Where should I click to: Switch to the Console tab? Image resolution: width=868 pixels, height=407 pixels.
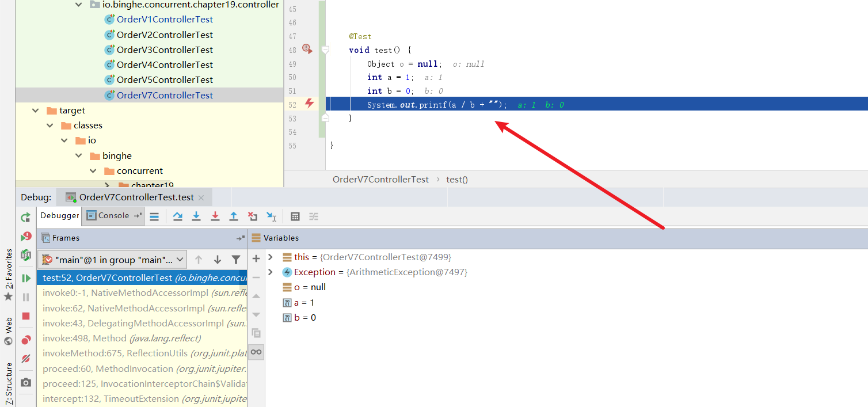click(x=108, y=216)
